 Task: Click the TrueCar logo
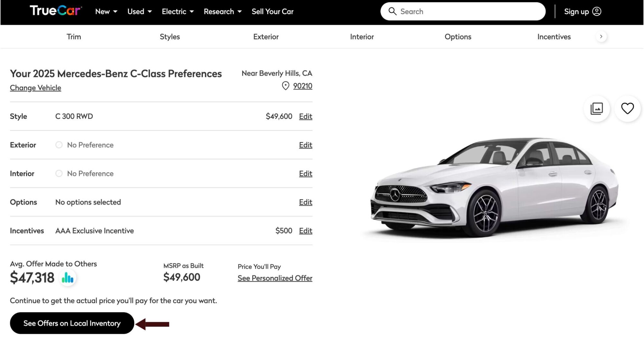56,11
